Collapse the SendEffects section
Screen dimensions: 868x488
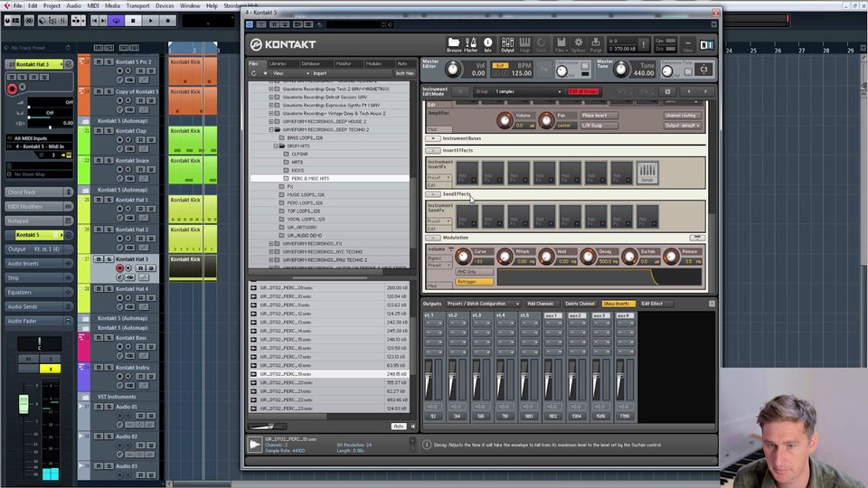tap(433, 194)
